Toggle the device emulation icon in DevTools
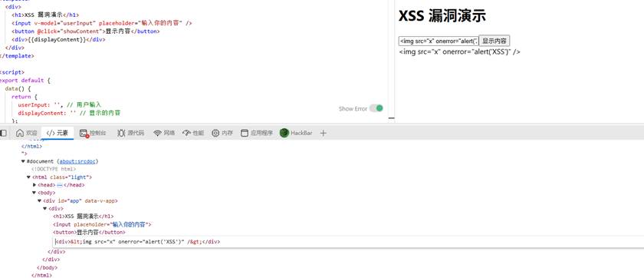Screen dimensions: 644x278 [x=3, y=133]
